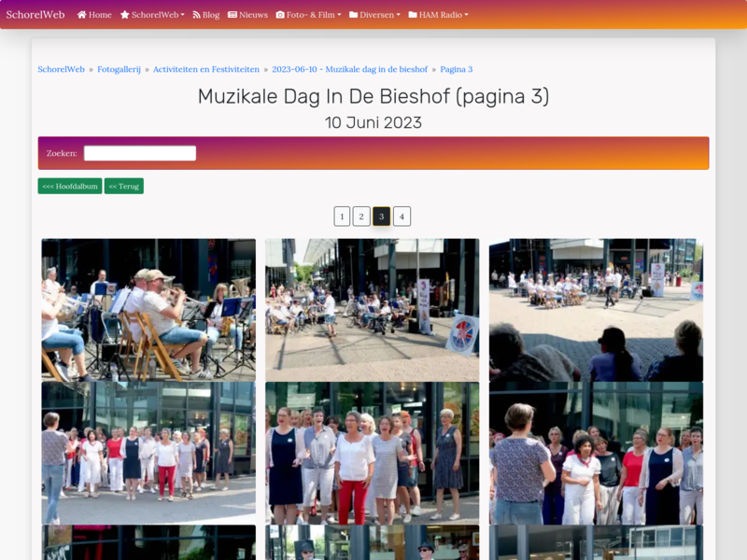Open the audience silhouettes plaza thumbnail
747x560 pixels.
pyautogui.click(x=596, y=310)
